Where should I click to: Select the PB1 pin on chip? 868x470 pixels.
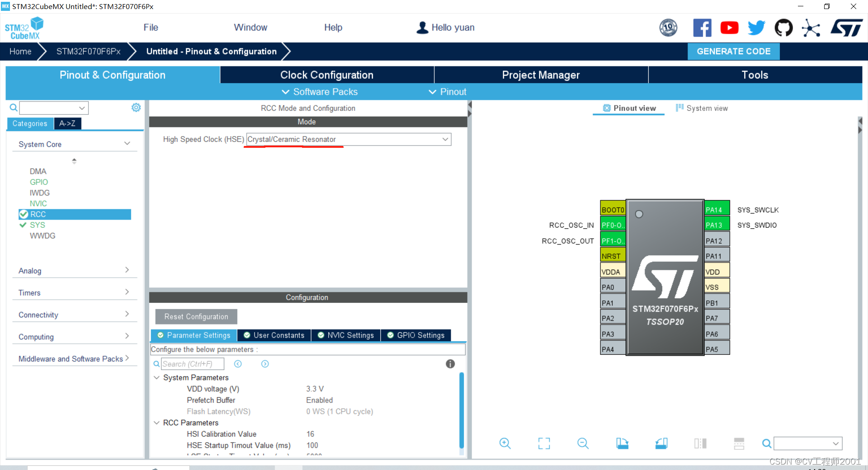click(717, 302)
